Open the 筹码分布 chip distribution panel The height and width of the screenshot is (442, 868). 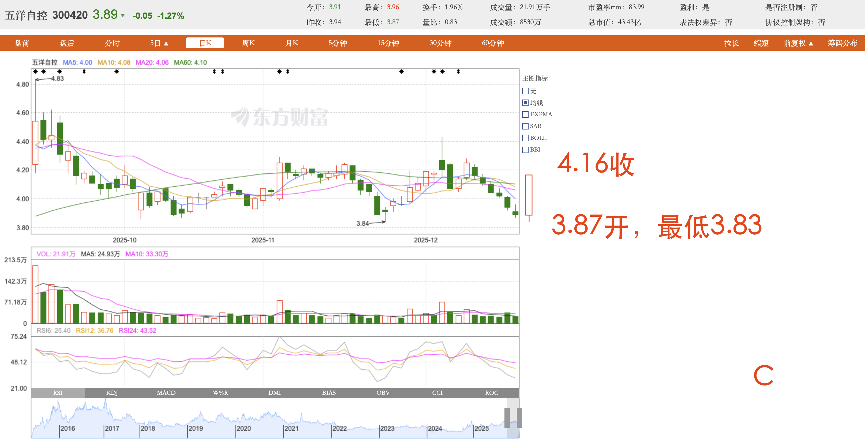(842, 43)
